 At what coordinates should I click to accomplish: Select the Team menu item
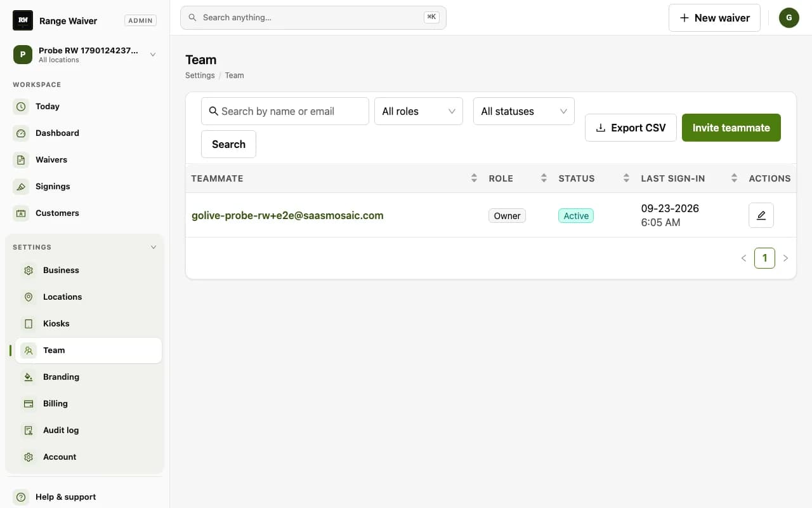pos(88,351)
